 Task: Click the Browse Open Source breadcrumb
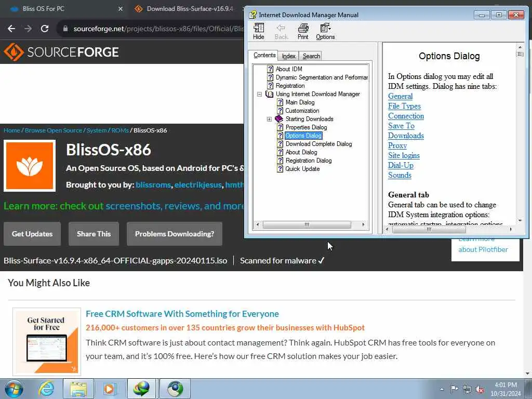[x=54, y=130]
